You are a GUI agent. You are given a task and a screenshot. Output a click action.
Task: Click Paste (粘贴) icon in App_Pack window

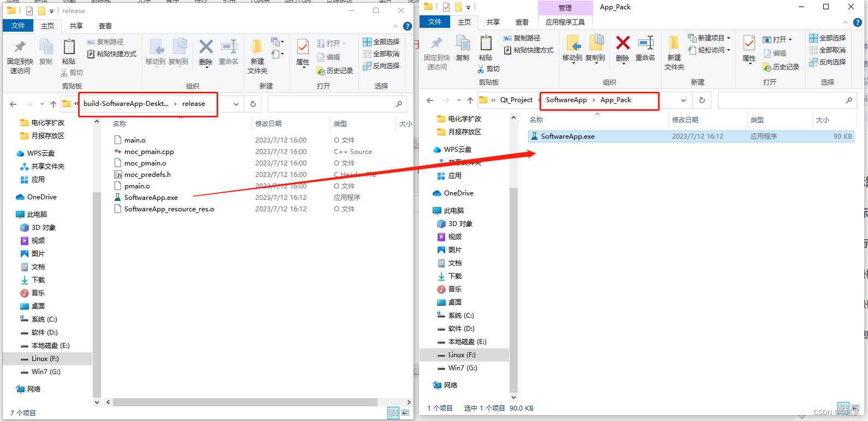[x=486, y=49]
